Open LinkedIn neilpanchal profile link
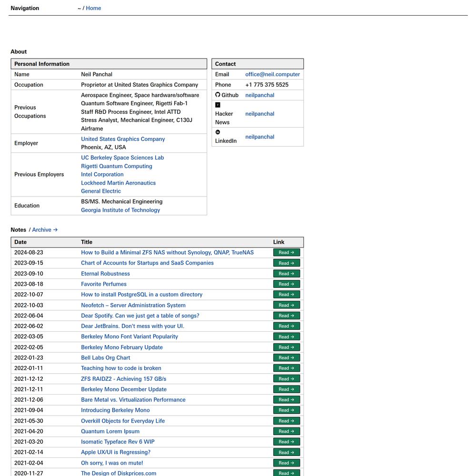This screenshot has width=476, height=476. (x=260, y=137)
